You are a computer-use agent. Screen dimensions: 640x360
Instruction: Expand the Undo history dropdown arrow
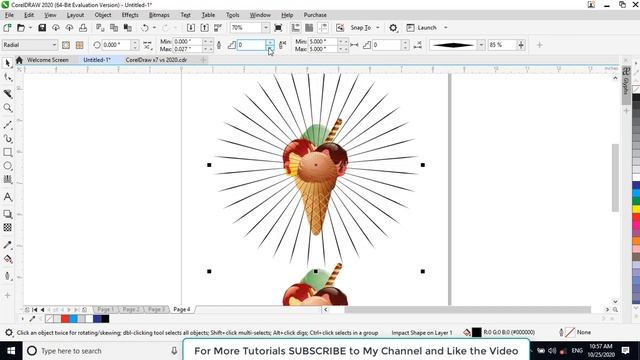tap(154, 28)
